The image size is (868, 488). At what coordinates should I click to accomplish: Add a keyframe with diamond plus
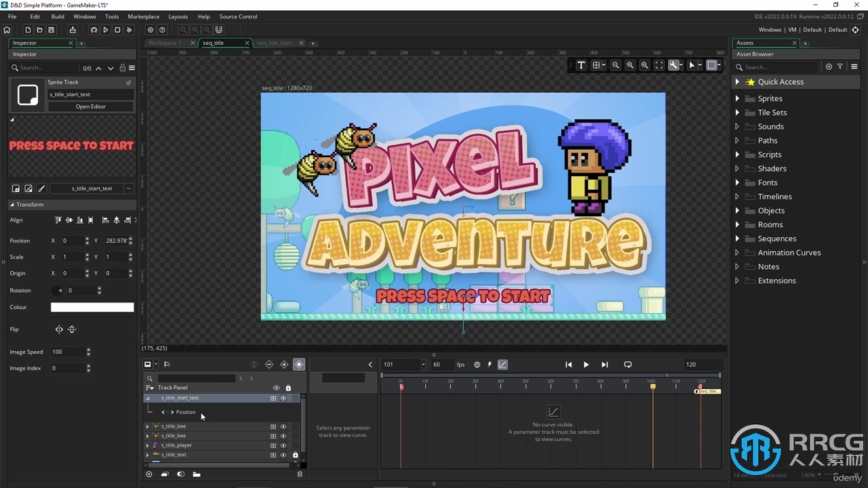click(284, 365)
